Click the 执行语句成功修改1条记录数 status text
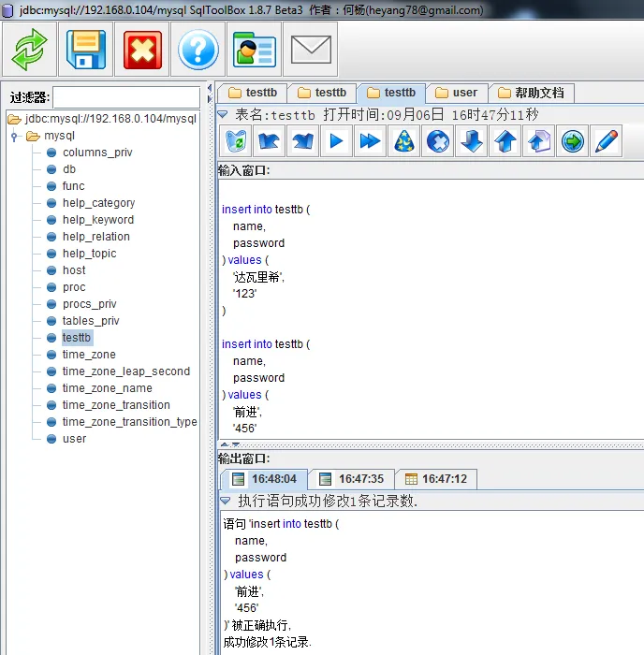The width and height of the screenshot is (644, 655). pos(328,501)
